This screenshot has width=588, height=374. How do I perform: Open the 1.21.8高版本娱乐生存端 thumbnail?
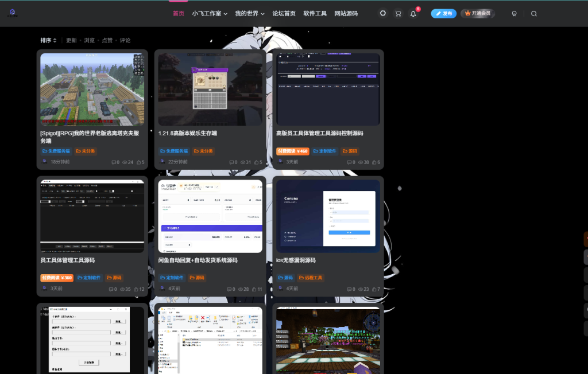coord(210,89)
